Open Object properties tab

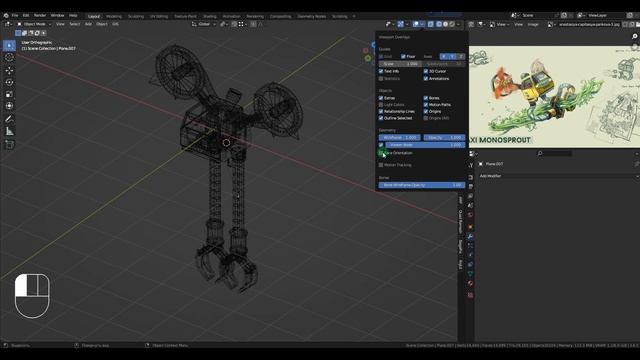pos(470,227)
